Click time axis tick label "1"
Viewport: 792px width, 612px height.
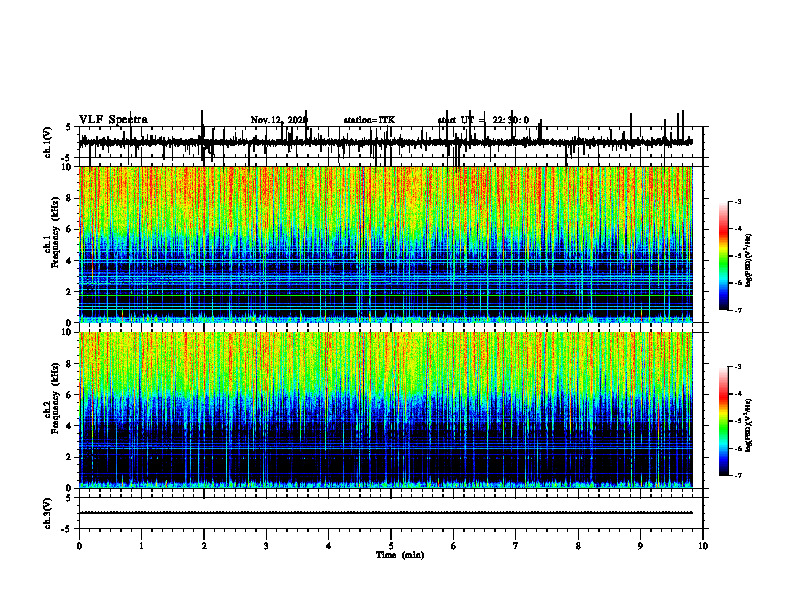coord(141,546)
